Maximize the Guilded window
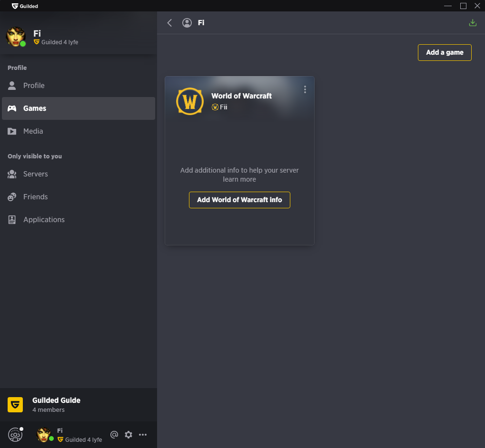The width and height of the screenshot is (485, 448). pyautogui.click(x=464, y=6)
